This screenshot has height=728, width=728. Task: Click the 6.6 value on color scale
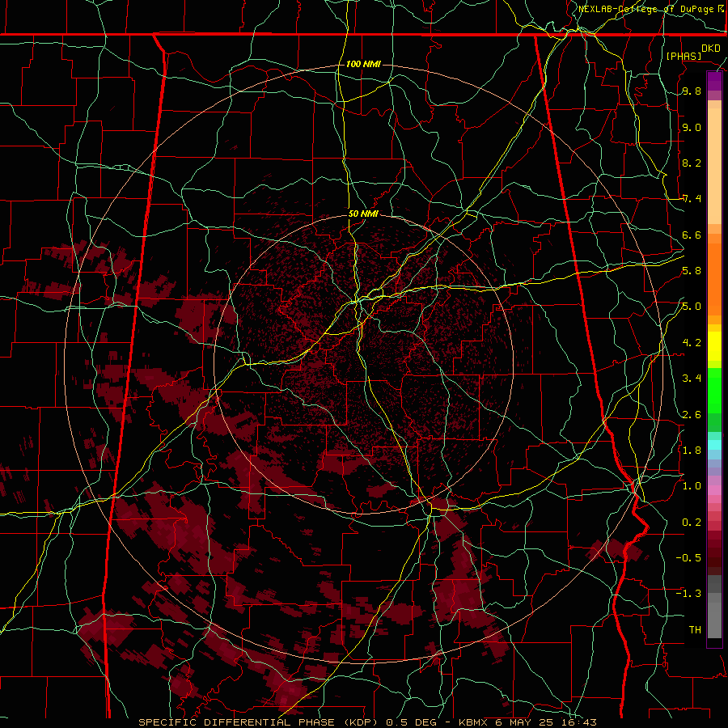[692, 235]
